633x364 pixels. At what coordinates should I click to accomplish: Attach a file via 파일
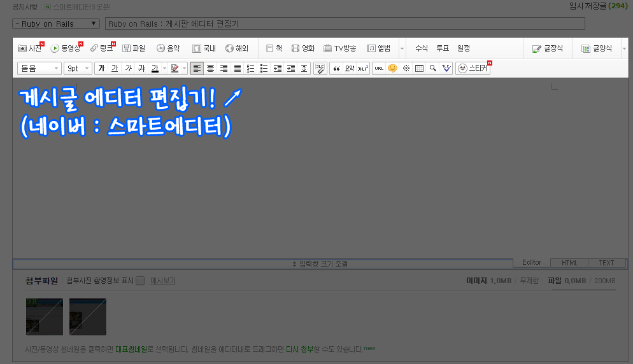(x=134, y=48)
